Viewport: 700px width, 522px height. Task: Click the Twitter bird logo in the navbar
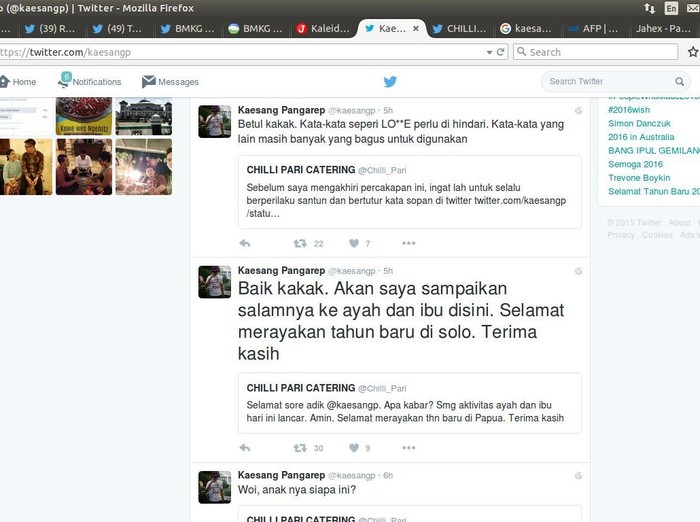coord(390,82)
